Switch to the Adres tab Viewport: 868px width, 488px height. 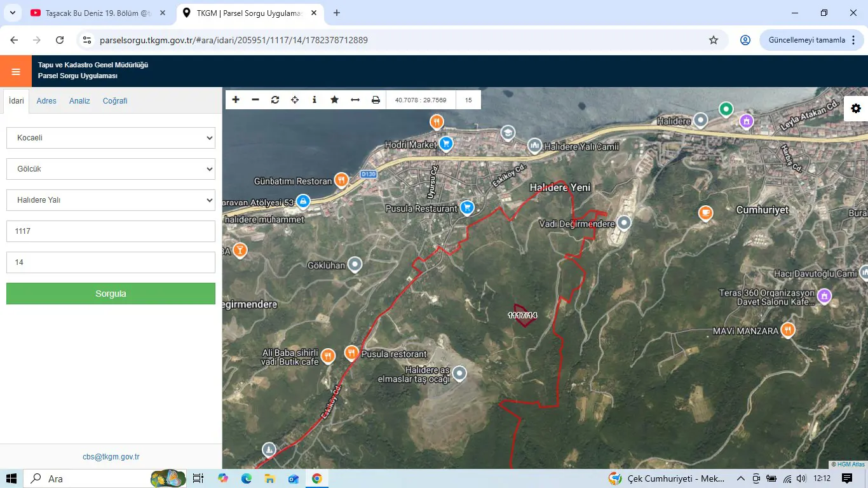coord(46,100)
